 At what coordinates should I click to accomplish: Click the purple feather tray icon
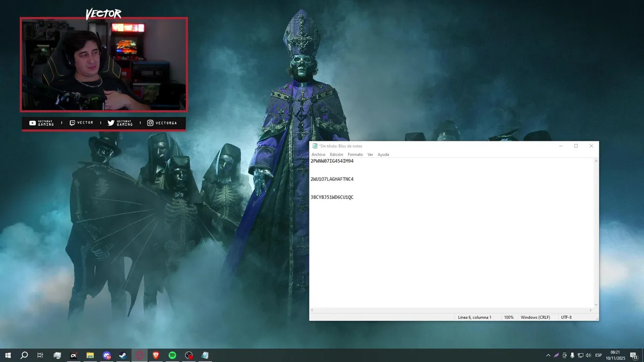556,355
